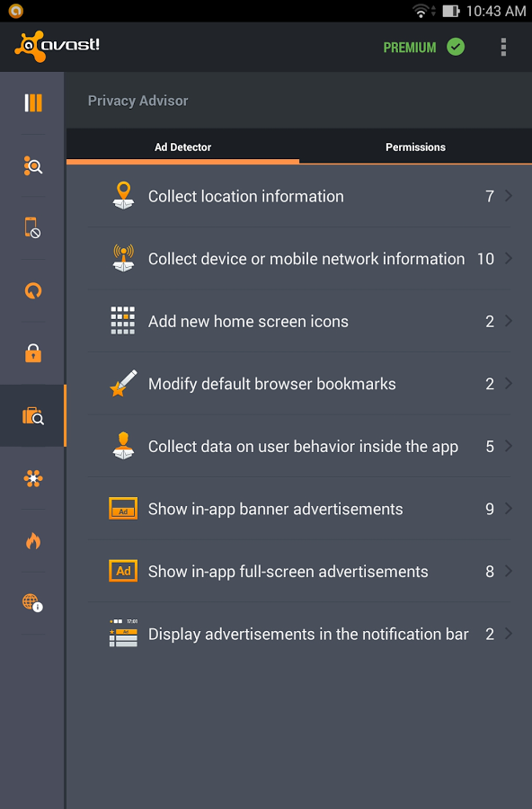Image resolution: width=532 pixels, height=809 pixels.
Task: Select the phone call blocker sidebar icon
Action: 32,227
